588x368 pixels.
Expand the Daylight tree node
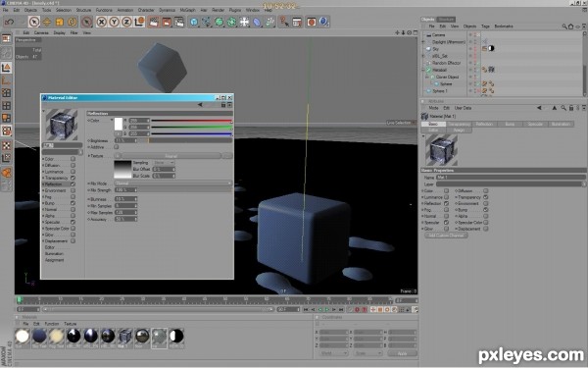(423, 41)
